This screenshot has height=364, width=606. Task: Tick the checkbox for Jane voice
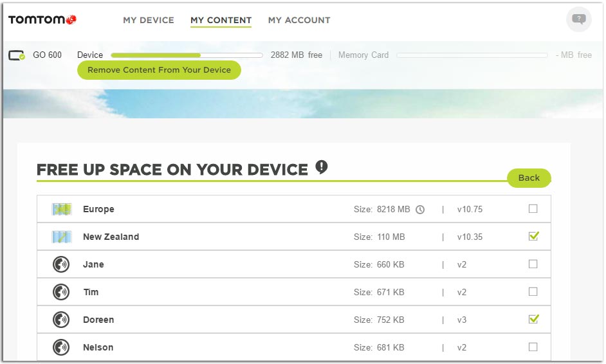pyautogui.click(x=533, y=264)
